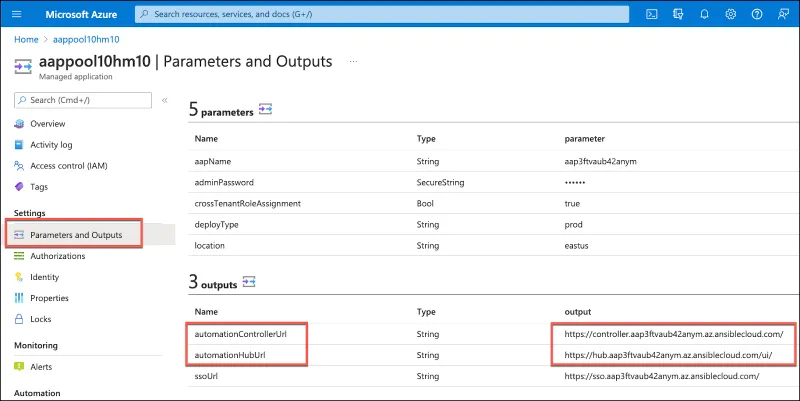Open the Directories and subscriptions filter icon

click(679, 14)
